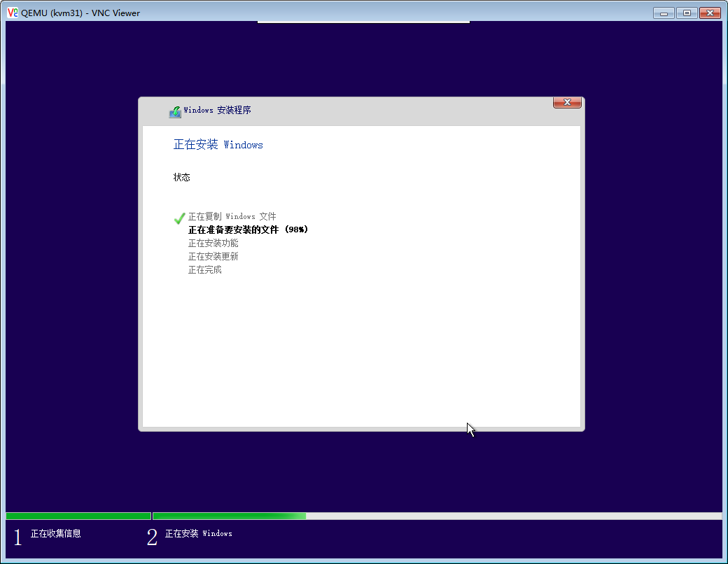
Task: Click the Windows setup icon in dialog title
Action: (175, 112)
